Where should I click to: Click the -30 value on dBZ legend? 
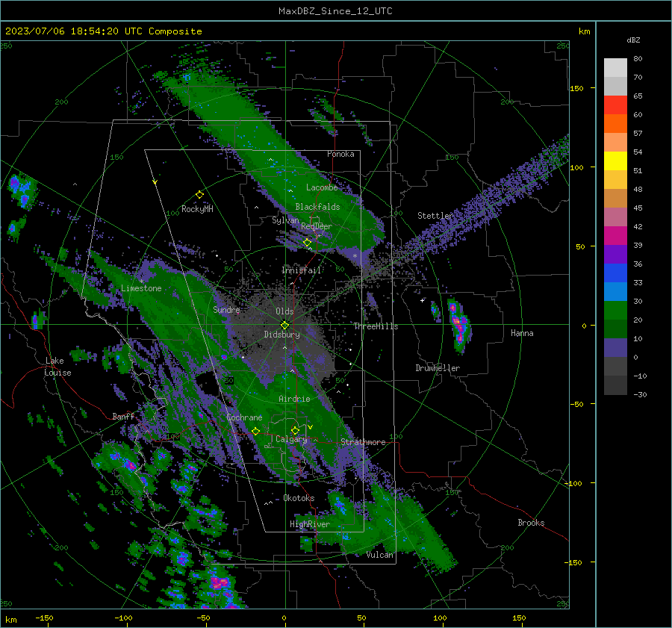point(641,394)
